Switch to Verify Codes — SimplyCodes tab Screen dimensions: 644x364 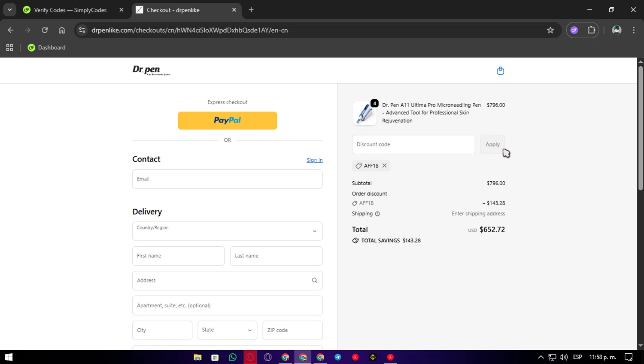70,10
